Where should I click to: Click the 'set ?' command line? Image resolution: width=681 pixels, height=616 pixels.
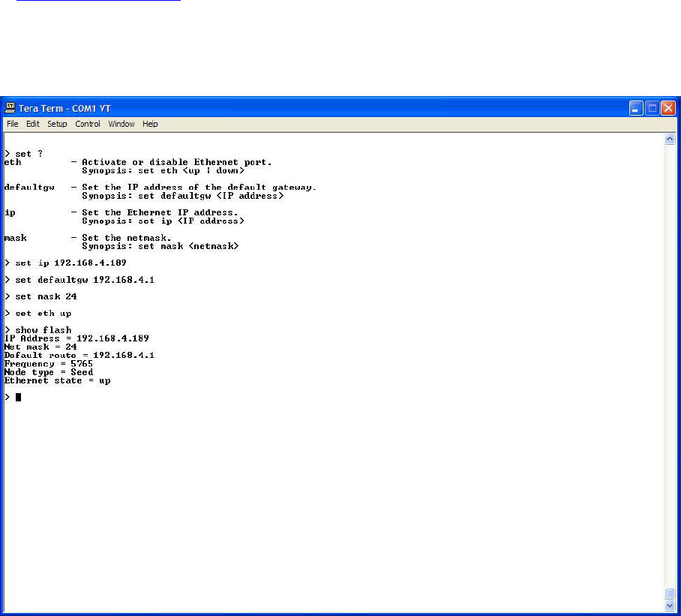pyautogui.click(x=23, y=154)
